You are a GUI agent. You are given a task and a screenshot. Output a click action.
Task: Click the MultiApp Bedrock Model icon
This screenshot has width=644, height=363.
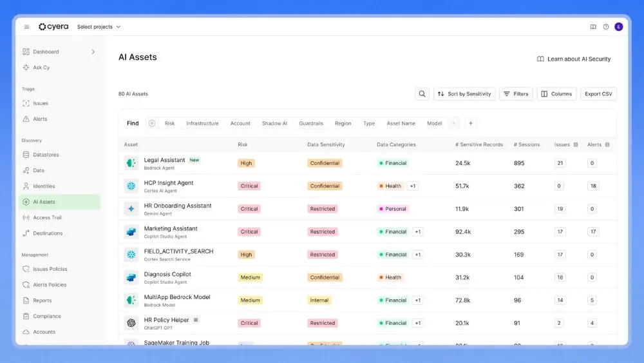pyautogui.click(x=131, y=300)
